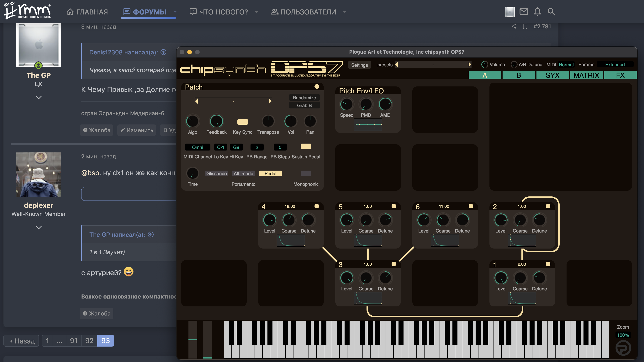The height and width of the screenshot is (362, 644).
Task: Enable the Monophonic switch
Action: pyautogui.click(x=306, y=173)
